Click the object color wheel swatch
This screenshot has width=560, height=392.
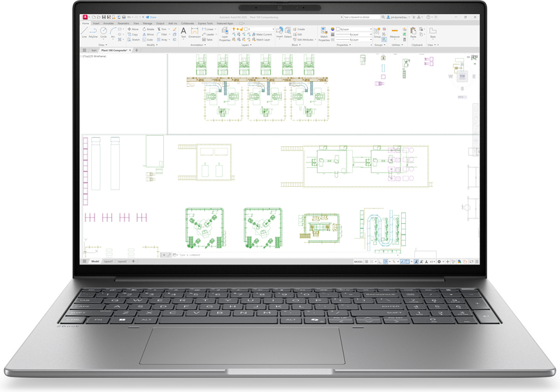click(332, 29)
